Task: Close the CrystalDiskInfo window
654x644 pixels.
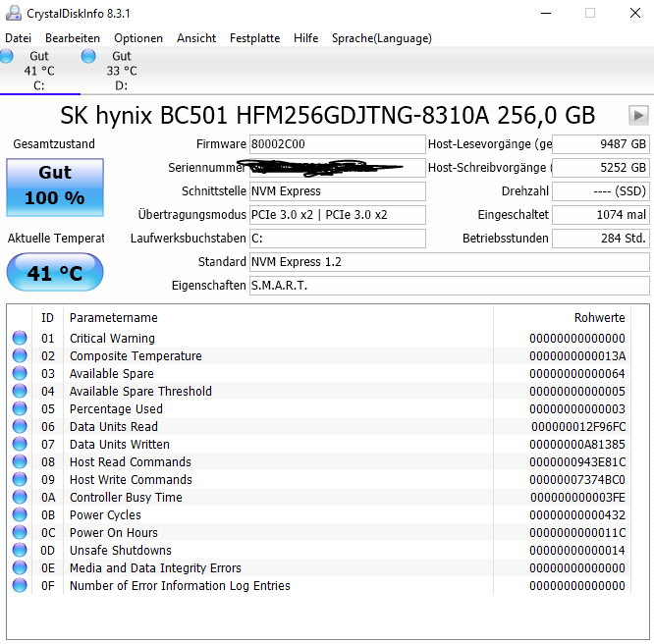Action: click(x=634, y=13)
